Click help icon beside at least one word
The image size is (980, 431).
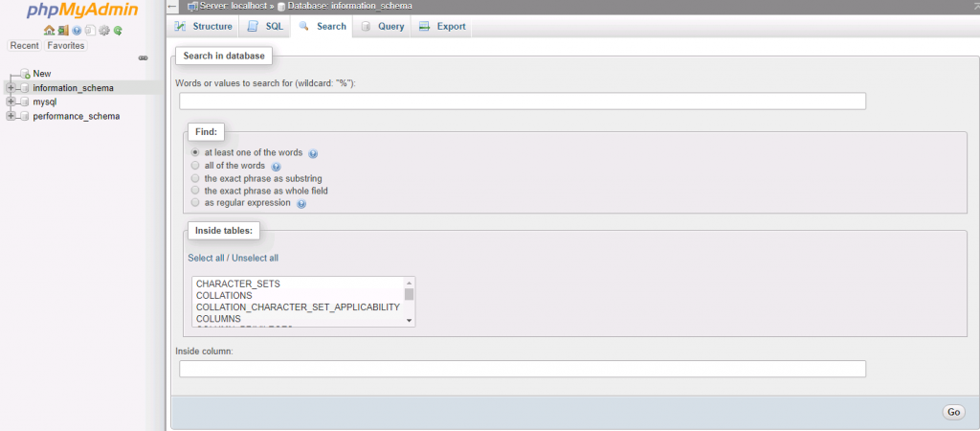pyautogui.click(x=313, y=153)
